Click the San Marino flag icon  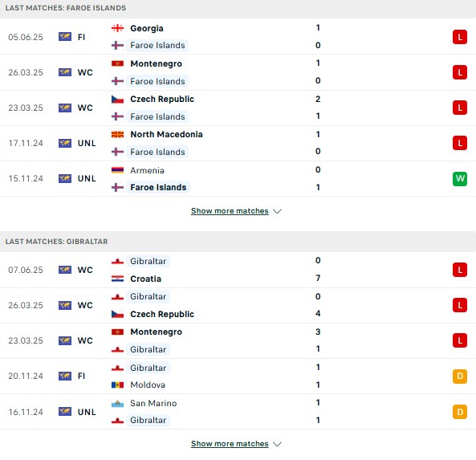(x=117, y=403)
